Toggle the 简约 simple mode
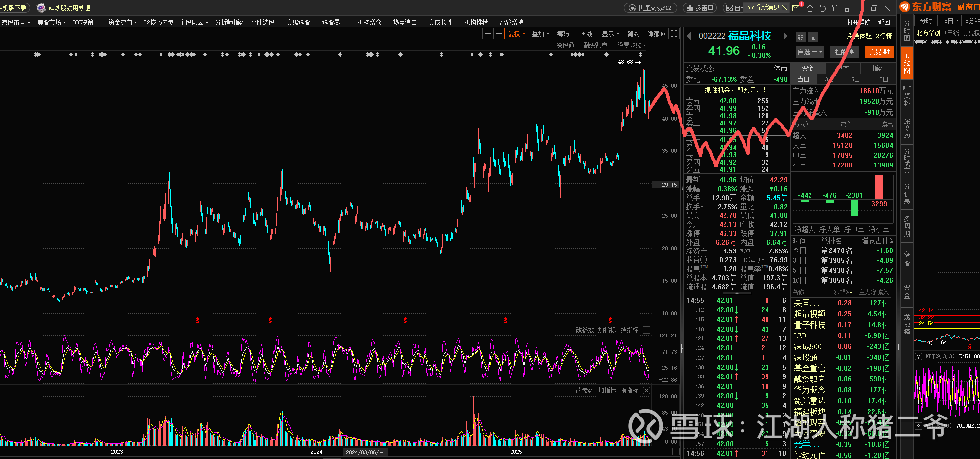 coord(634,34)
